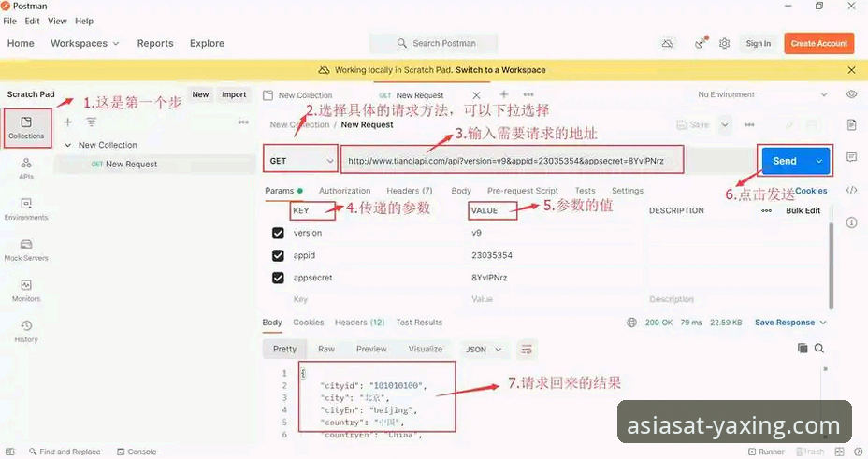Click the Create Account button
This screenshot has width=868, height=459.
[818, 43]
